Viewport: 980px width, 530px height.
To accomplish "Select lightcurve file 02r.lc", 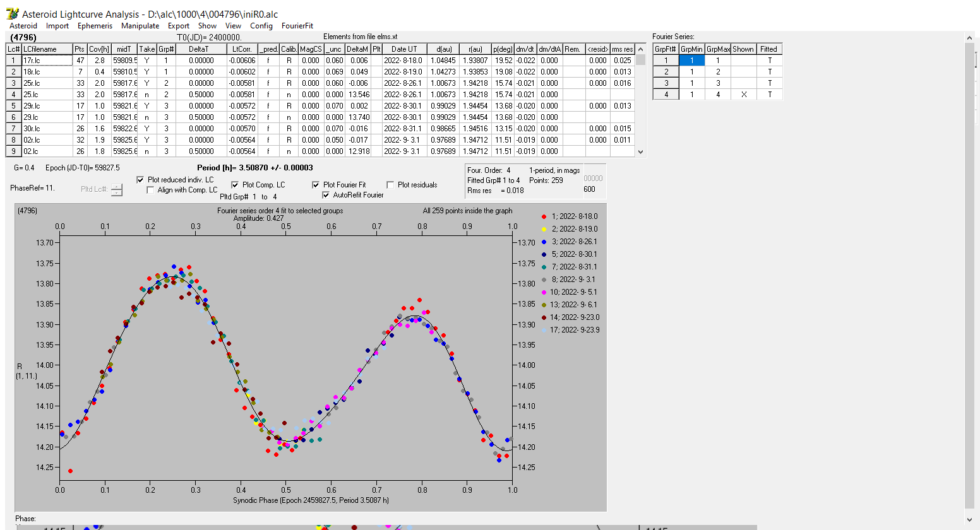I will (47, 140).
